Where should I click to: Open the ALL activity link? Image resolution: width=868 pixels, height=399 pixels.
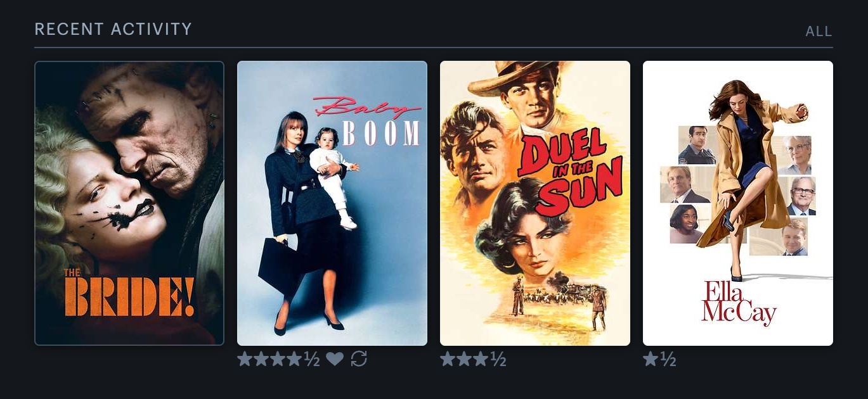pyautogui.click(x=819, y=32)
